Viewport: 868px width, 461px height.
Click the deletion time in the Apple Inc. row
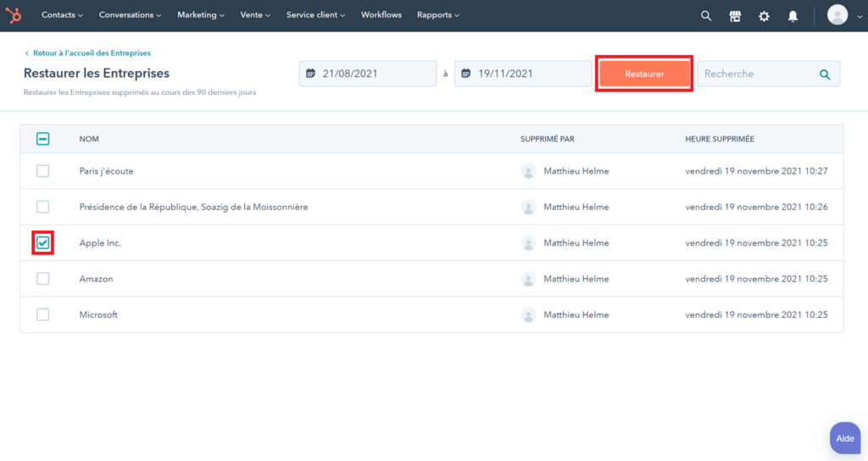(x=757, y=243)
